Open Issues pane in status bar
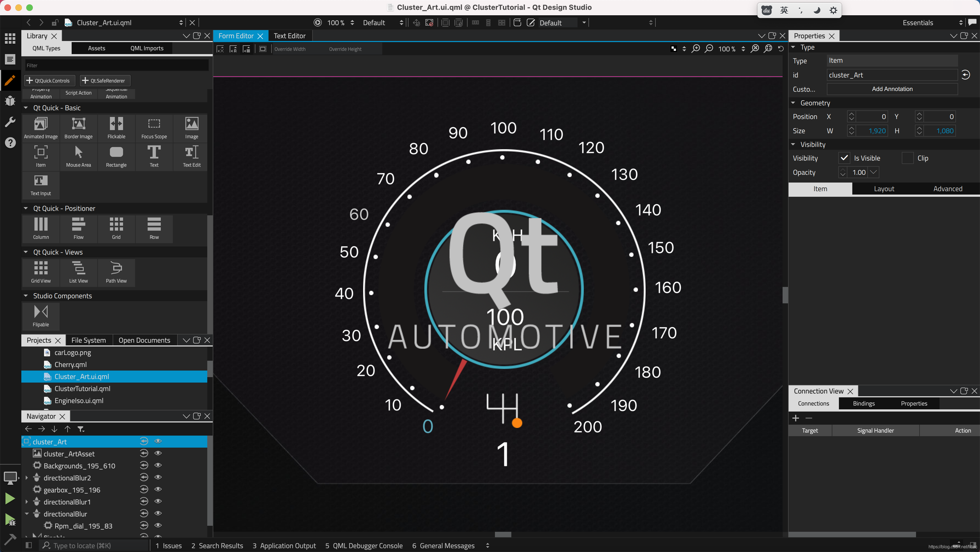980x552 pixels. coord(168,546)
